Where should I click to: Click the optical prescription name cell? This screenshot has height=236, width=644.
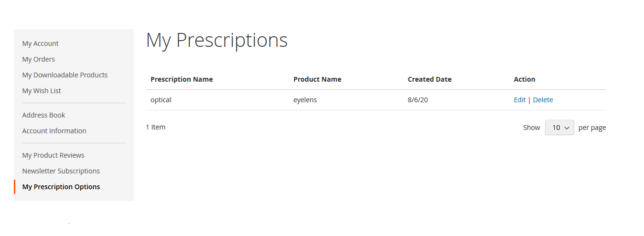[161, 100]
